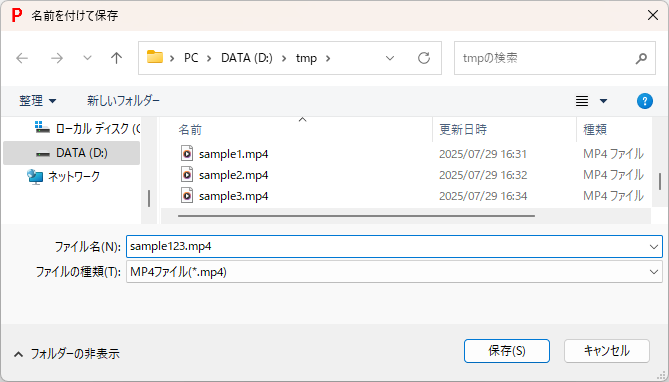Go up one folder level
This screenshot has height=382, width=669.
(x=116, y=58)
